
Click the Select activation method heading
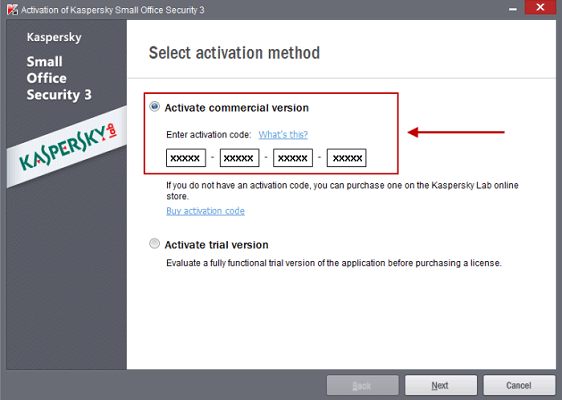tap(234, 53)
